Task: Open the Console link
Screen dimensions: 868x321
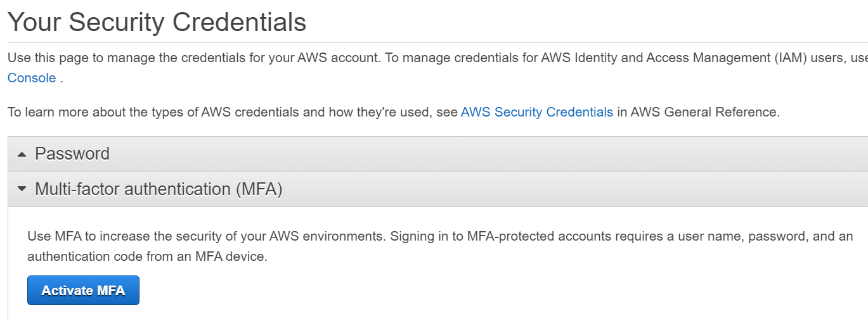Action: [32, 78]
